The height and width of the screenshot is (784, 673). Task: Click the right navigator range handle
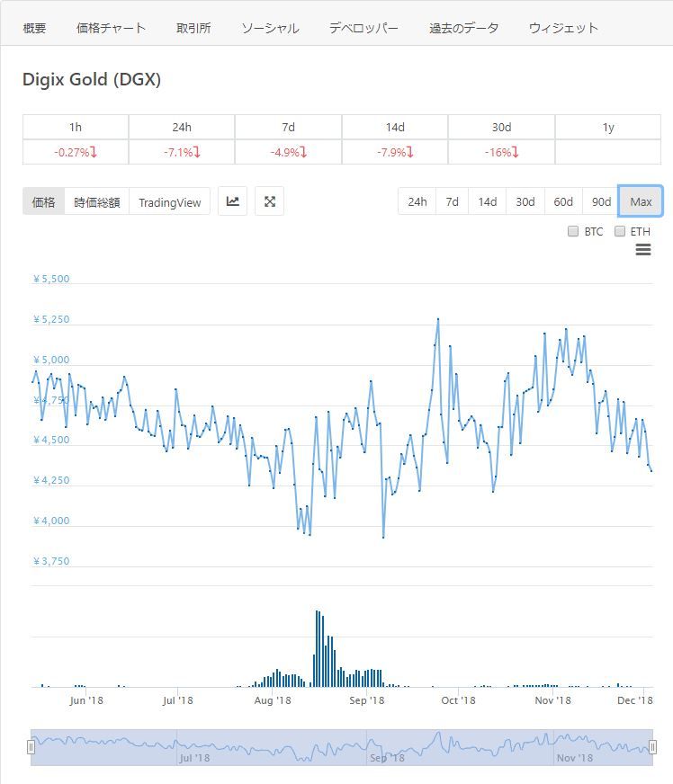(x=653, y=747)
